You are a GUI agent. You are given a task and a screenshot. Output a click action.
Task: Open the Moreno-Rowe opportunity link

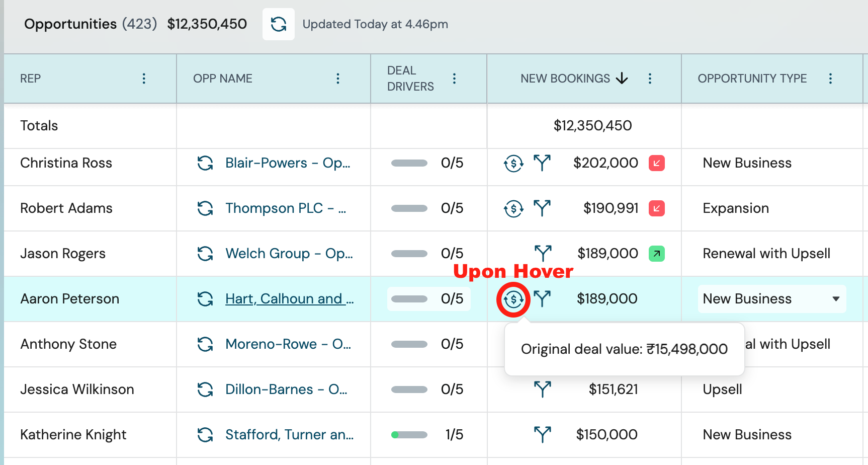click(x=288, y=344)
